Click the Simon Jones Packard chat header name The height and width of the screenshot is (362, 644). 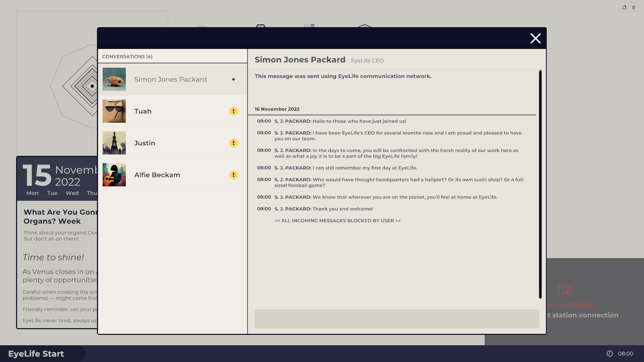click(300, 60)
